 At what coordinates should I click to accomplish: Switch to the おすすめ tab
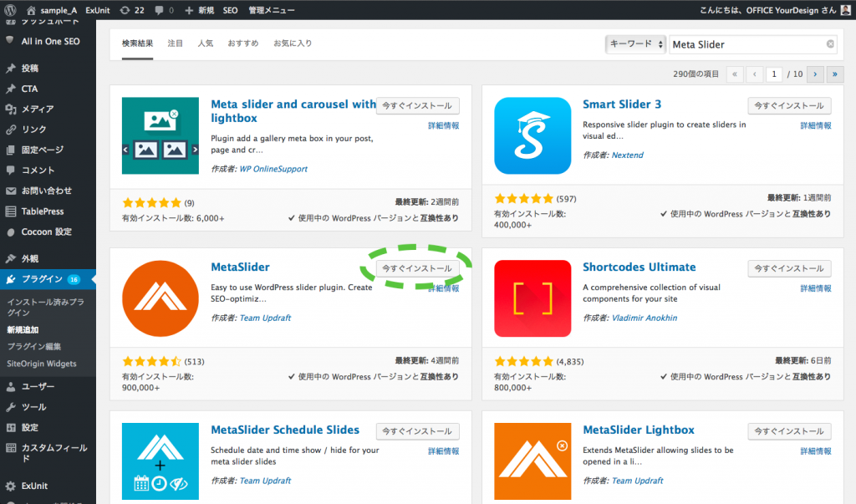(x=242, y=43)
